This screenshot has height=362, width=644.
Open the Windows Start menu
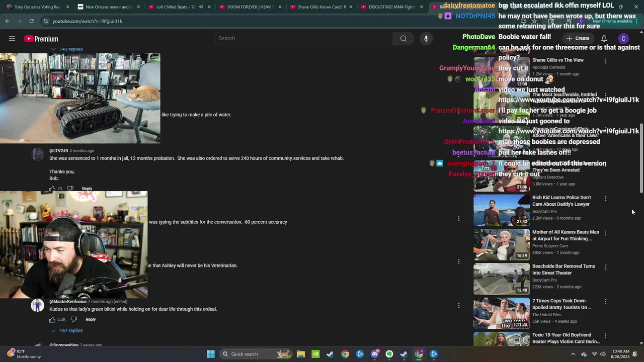(x=211, y=354)
